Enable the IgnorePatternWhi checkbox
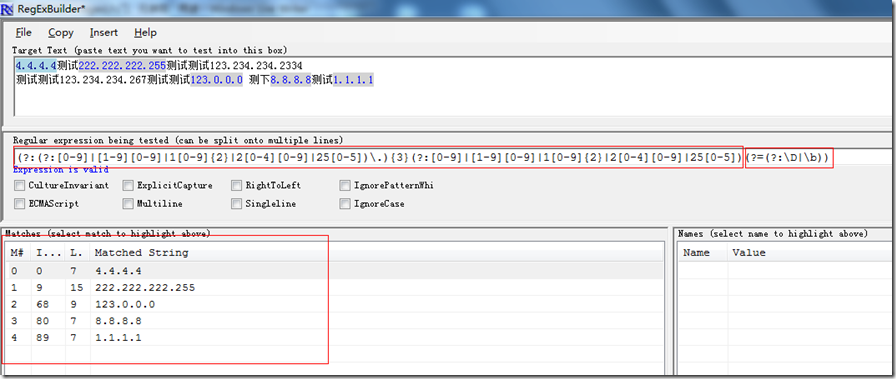This screenshot has height=379, width=896. (345, 185)
